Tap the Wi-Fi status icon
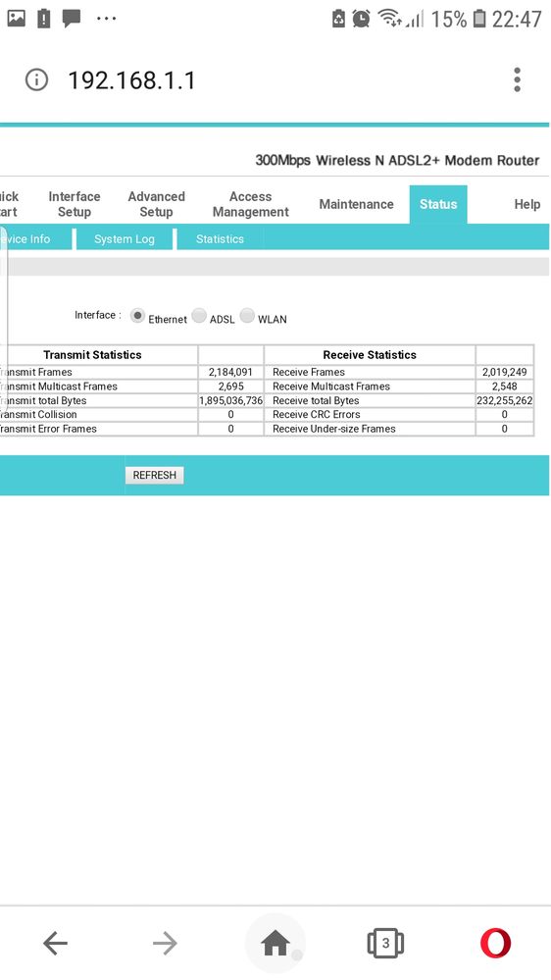This screenshot has height=980, width=551. [x=390, y=18]
